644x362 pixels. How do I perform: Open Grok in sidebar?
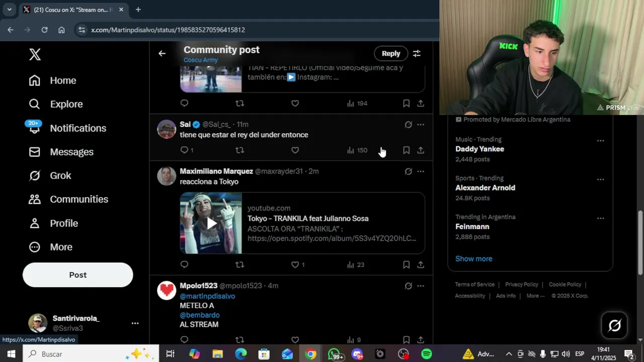coord(50,175)
